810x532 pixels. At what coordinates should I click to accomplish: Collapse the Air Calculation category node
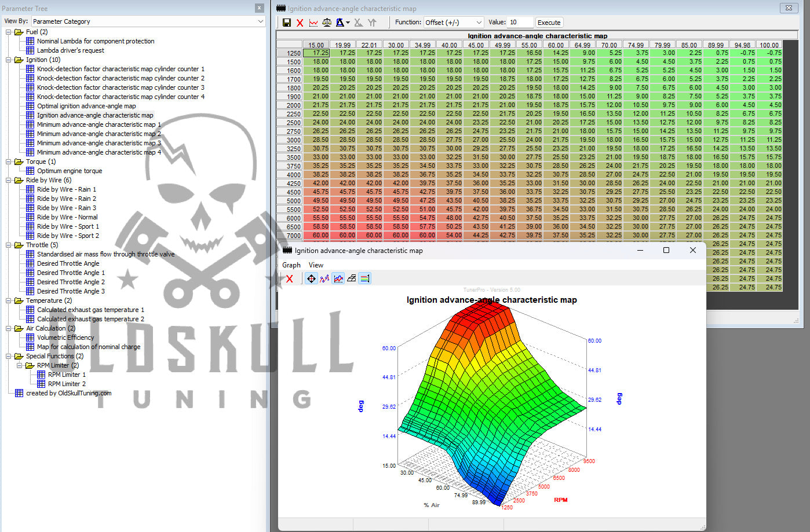click(x=9, y=328)
